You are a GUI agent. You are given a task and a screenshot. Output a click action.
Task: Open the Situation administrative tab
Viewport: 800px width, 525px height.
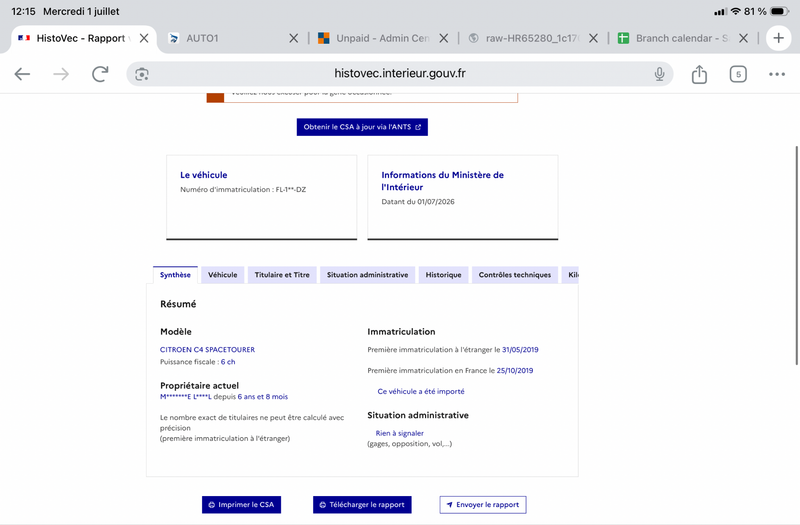[x=367, y=275]
